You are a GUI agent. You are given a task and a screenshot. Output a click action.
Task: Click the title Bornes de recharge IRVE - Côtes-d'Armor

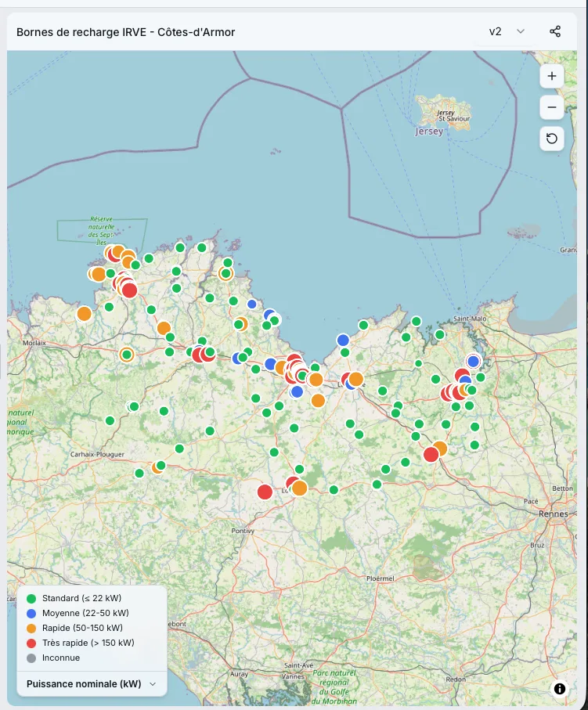pos(125,32)
